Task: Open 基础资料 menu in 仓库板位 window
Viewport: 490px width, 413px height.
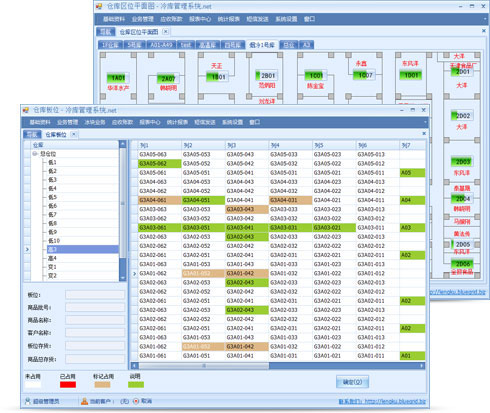Action: [40, 122]
